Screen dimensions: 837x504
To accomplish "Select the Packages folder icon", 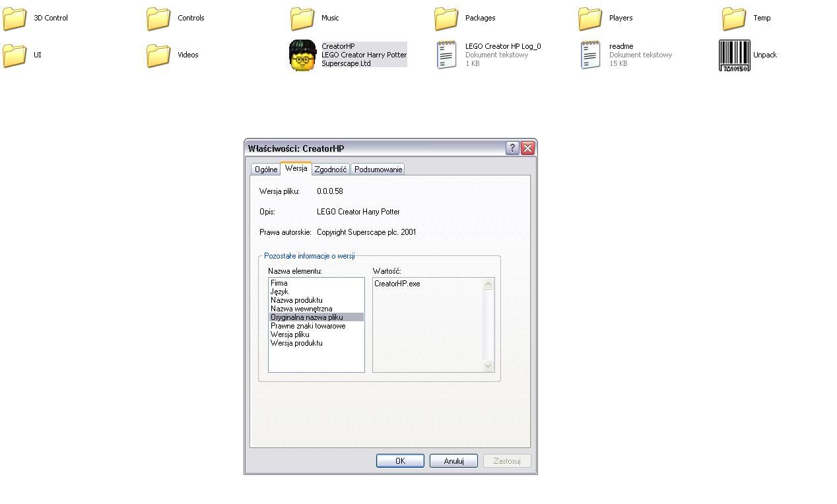I will pos(446,18).
